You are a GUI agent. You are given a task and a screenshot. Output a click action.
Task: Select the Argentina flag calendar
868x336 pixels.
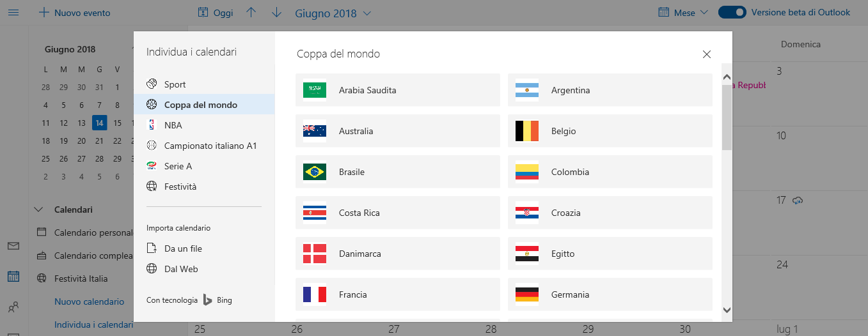tap(610, 90)
